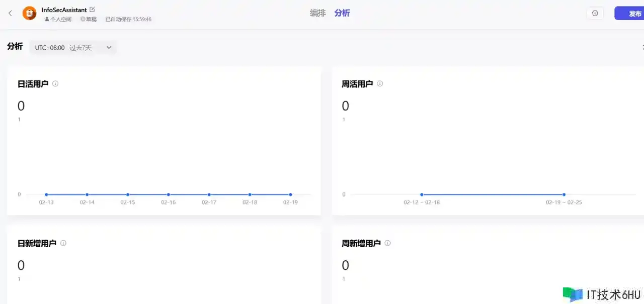Click info icon next to 日新增用户
The image size is (644, 304).
coord(63,243)
